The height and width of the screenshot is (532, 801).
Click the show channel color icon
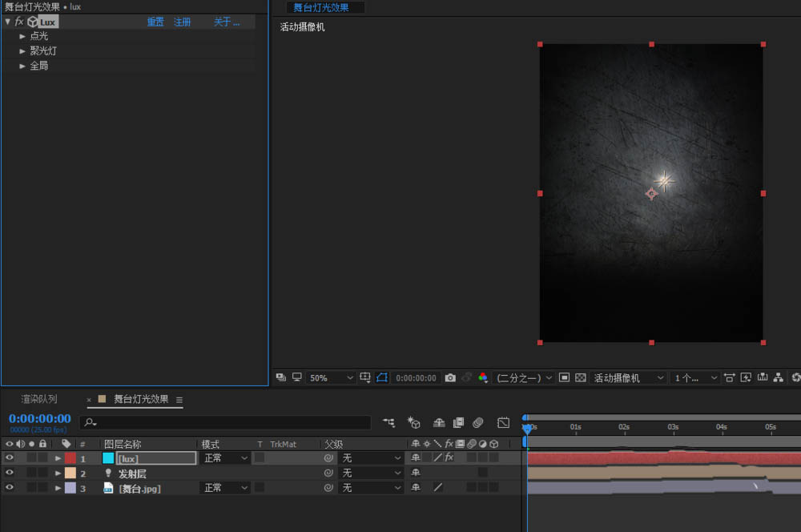[x=482, y=377]
